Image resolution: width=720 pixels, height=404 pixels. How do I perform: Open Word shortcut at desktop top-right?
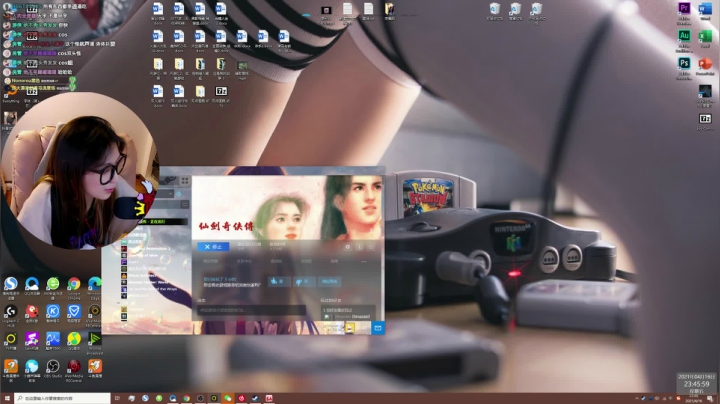click(705, 12)
